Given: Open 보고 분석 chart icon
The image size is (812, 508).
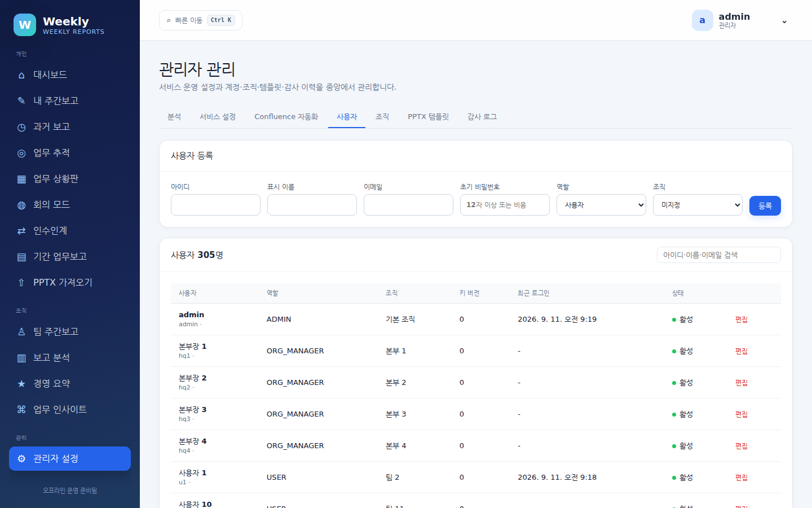Looking at the screenshot, I should (x=21, y=358).
